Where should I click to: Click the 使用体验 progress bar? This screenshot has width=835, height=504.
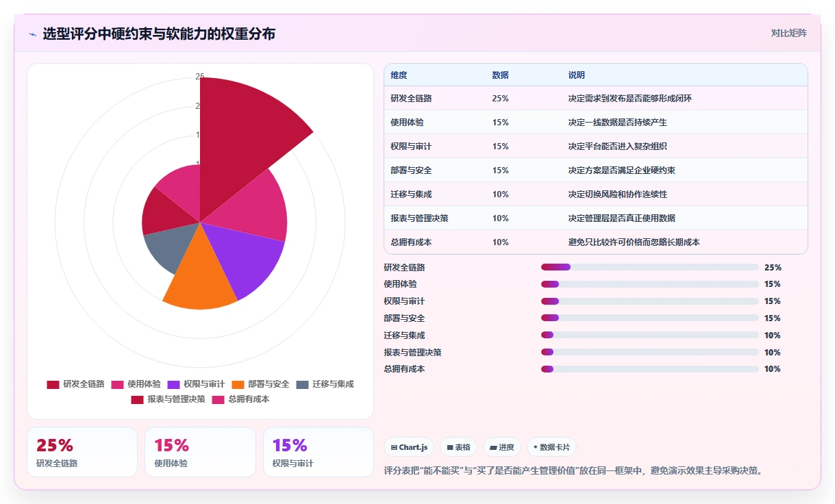pos(650,284)
